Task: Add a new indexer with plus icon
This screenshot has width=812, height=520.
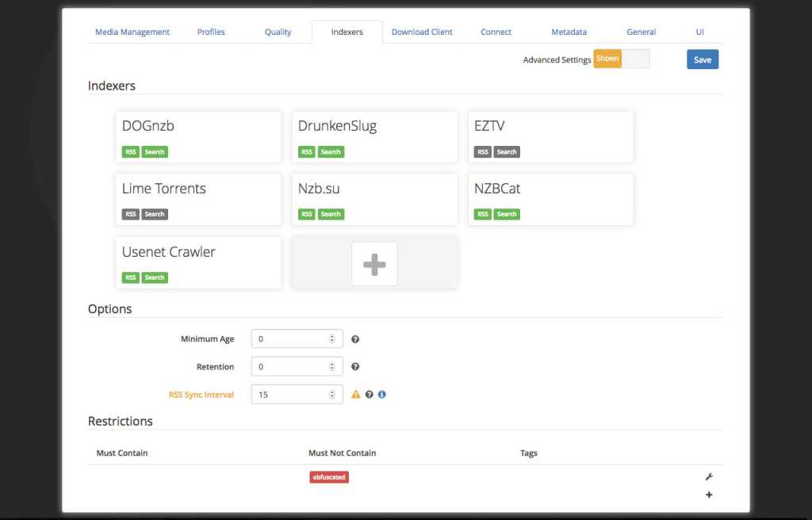Action: click(x=374, y=264)
